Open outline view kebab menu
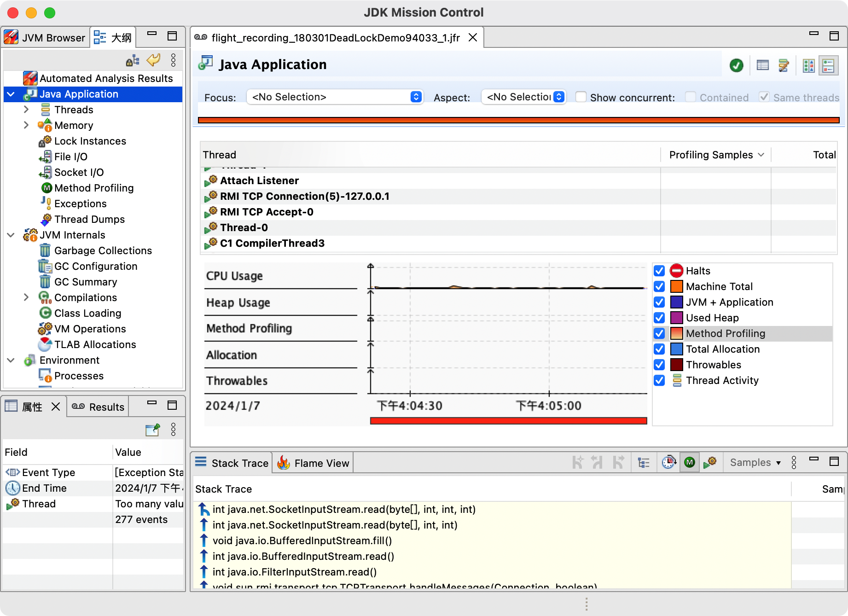Image resolution: width=848 pixels, height=616 pixels. point(173,60)
